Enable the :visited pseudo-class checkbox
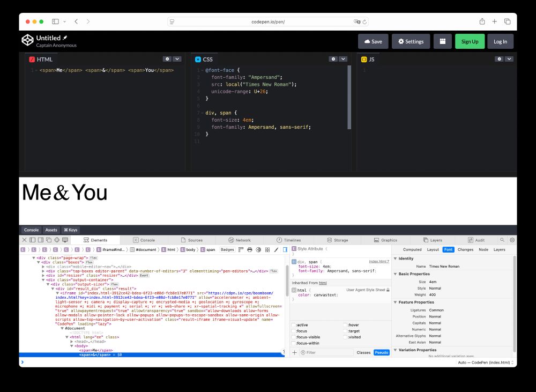 (345, 337)
